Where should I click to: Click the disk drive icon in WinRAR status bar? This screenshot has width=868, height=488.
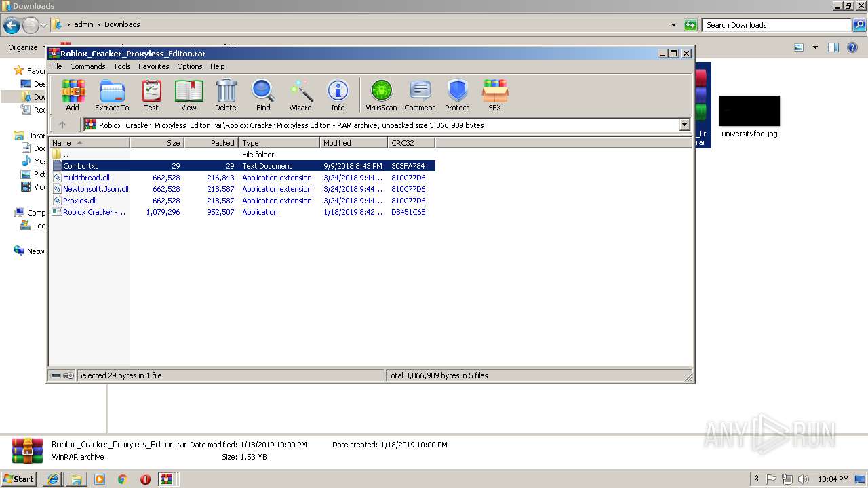(x=56, y=375)
